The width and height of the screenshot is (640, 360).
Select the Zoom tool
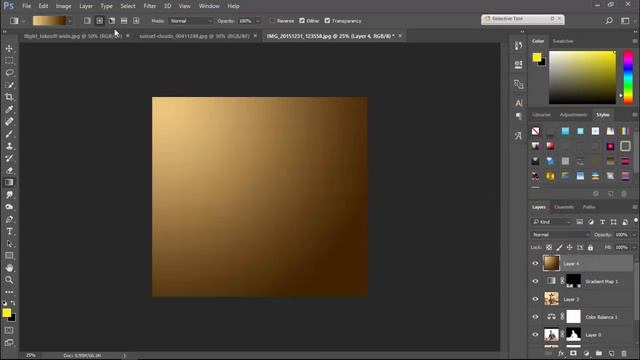(9, 280)
